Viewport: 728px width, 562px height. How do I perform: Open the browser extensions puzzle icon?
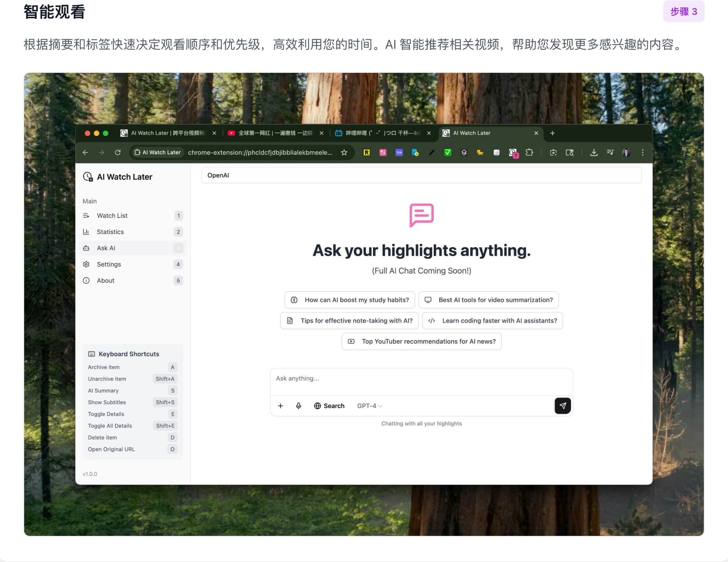point(529,152)
